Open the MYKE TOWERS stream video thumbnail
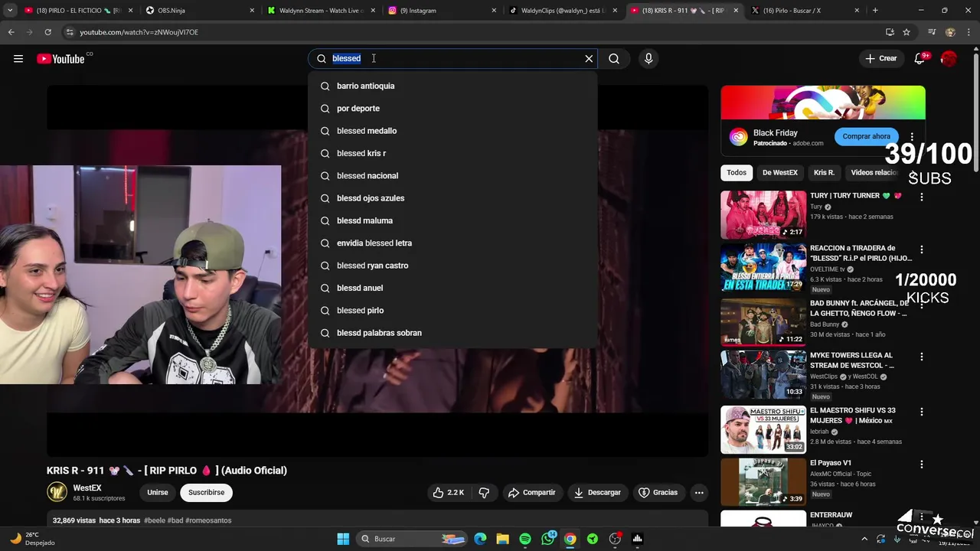This screenshot has height=551, width=980. [x=763, y=375]
